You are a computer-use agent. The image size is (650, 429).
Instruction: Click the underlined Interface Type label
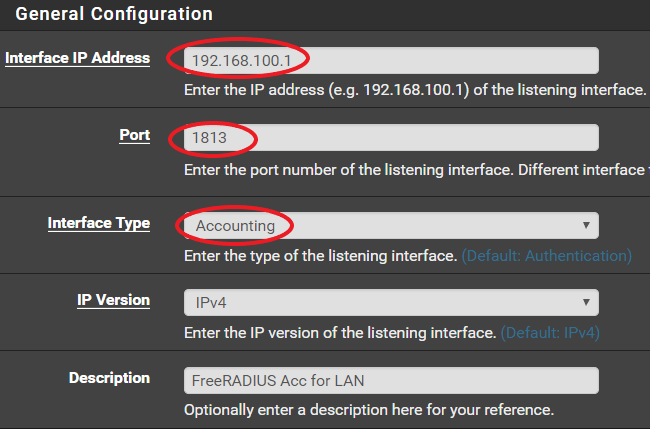[x=98, y=223]
